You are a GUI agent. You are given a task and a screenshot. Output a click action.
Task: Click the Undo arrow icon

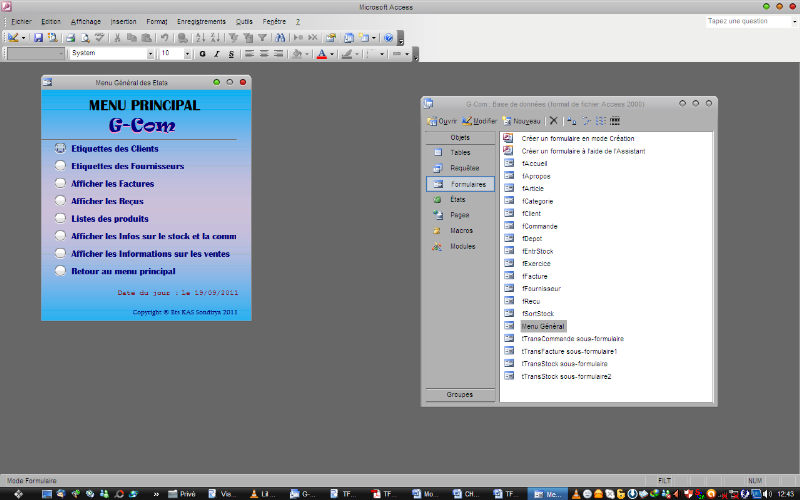pyautogui.click(x=165, y=37)
